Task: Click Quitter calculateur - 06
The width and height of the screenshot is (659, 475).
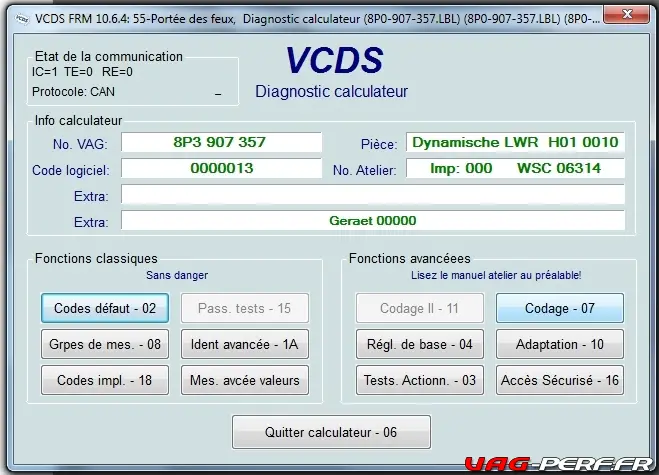Action: (x=331, y=432)
